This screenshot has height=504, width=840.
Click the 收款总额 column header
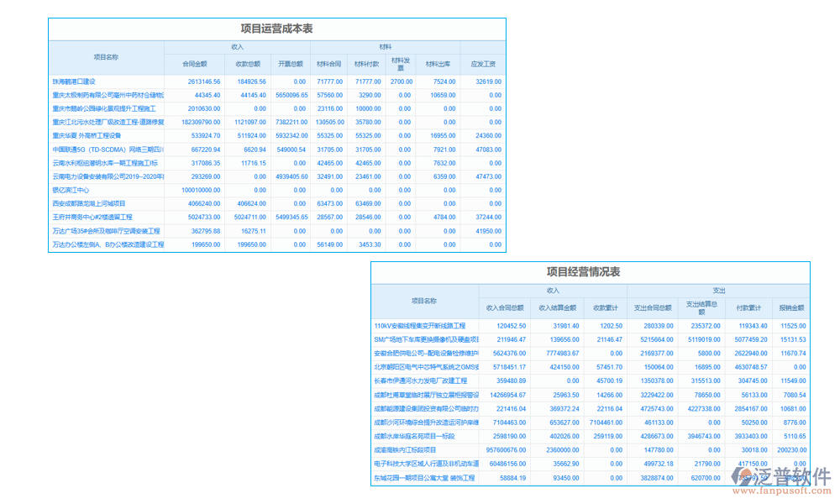(x=248, y=65)
